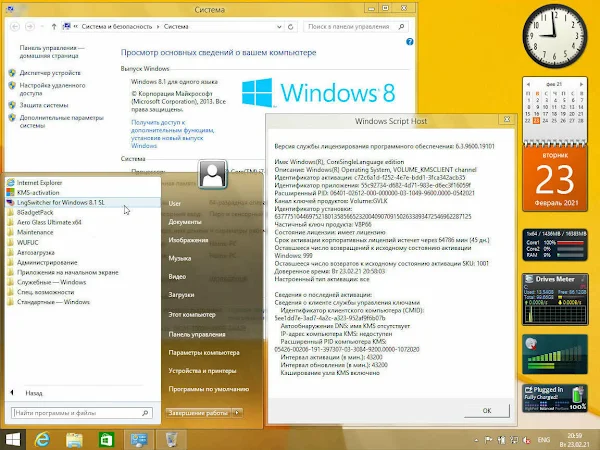Click the battery Plugged In gadget
The width and height of the screenshot is (600, 450).
[x=555, y=398]
